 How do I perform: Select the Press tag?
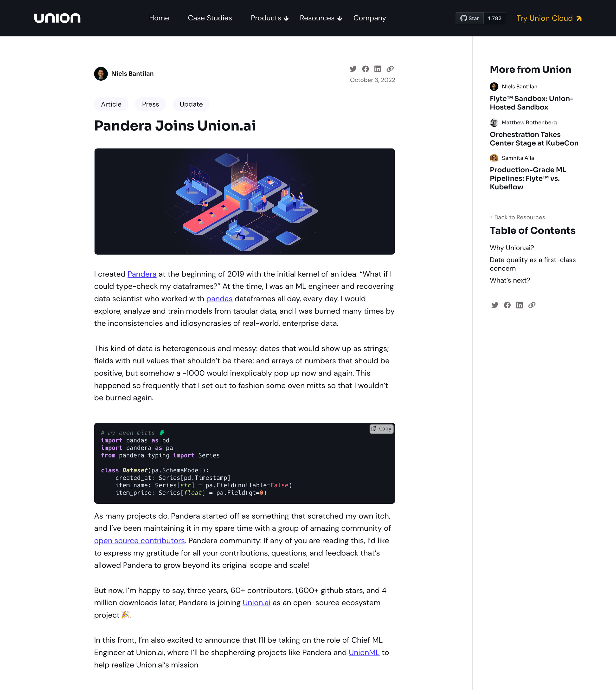[x=150, y=104]
